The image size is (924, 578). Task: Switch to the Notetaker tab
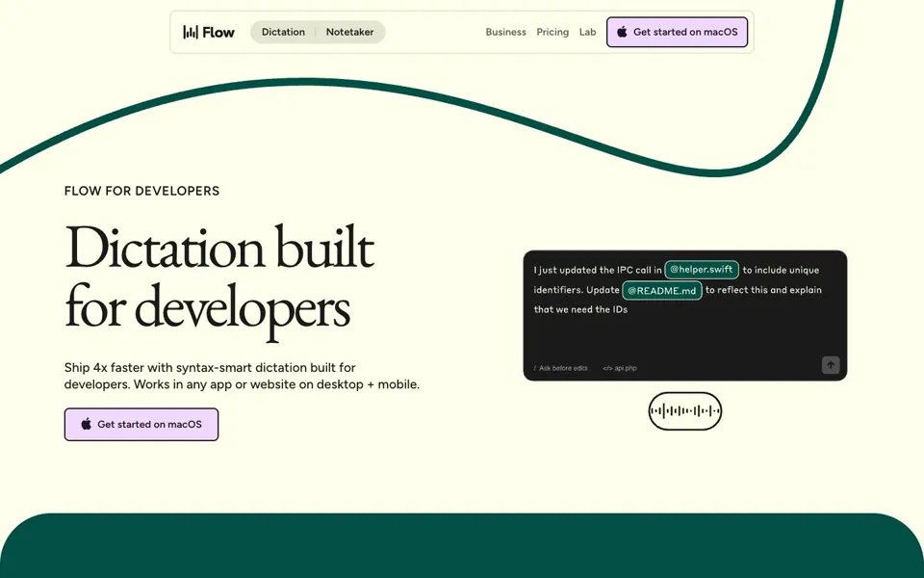point(350,32)
